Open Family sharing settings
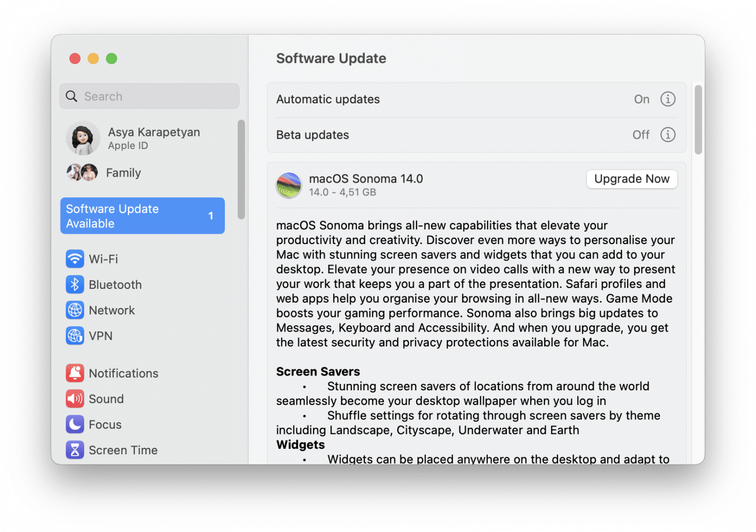This screenshot has height=532, width=756. [123, 173]
